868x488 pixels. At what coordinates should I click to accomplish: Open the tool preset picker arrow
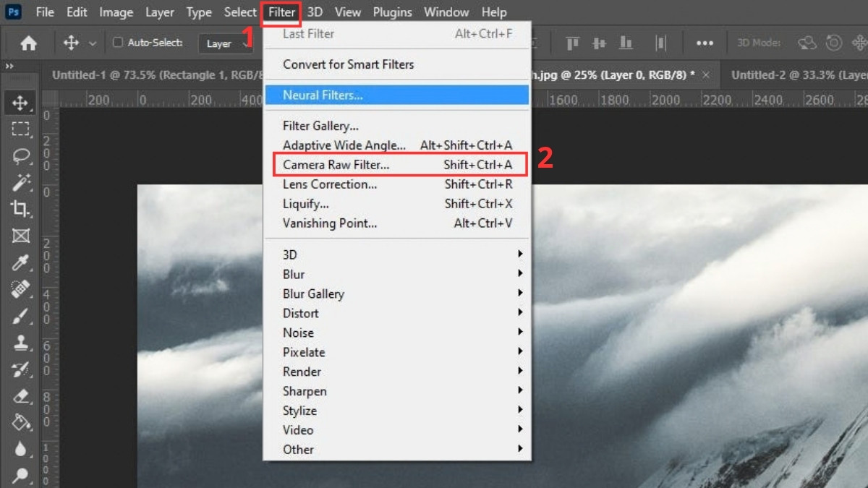[x=93, y=44]
